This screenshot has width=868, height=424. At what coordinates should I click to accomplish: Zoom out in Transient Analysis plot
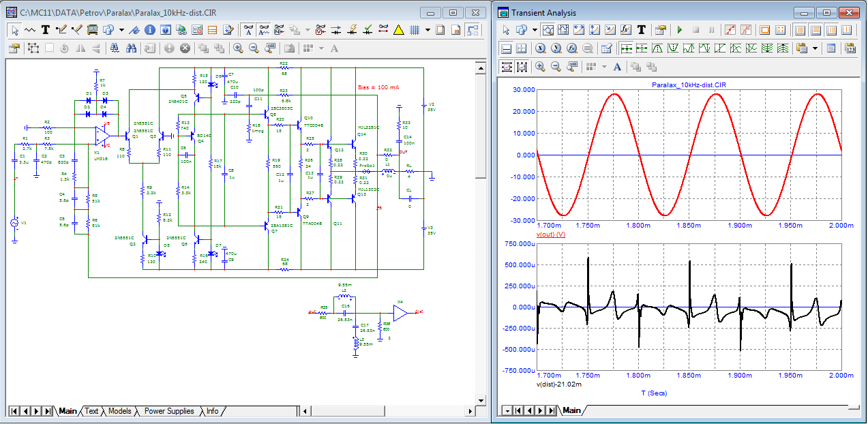(x=556, y=66)
